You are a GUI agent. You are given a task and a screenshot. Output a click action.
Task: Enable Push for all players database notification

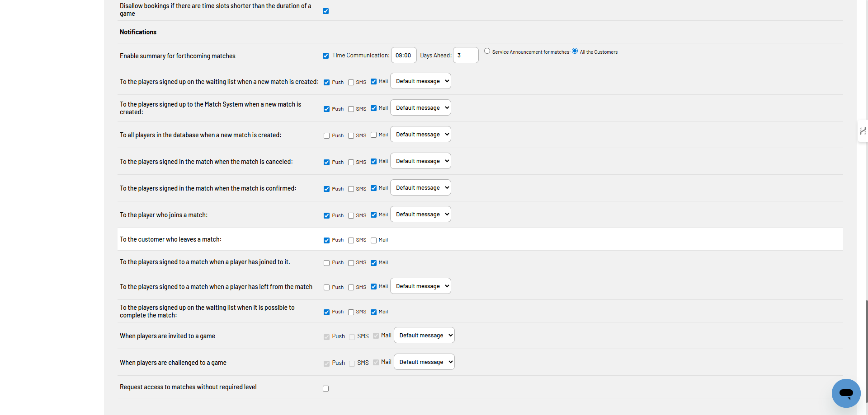326,135
